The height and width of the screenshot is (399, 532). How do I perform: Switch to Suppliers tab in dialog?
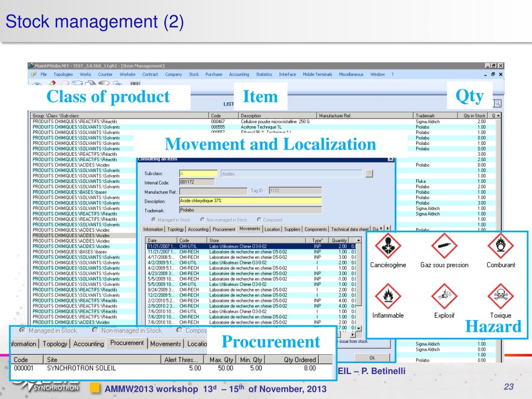click(x=292, y=229)
